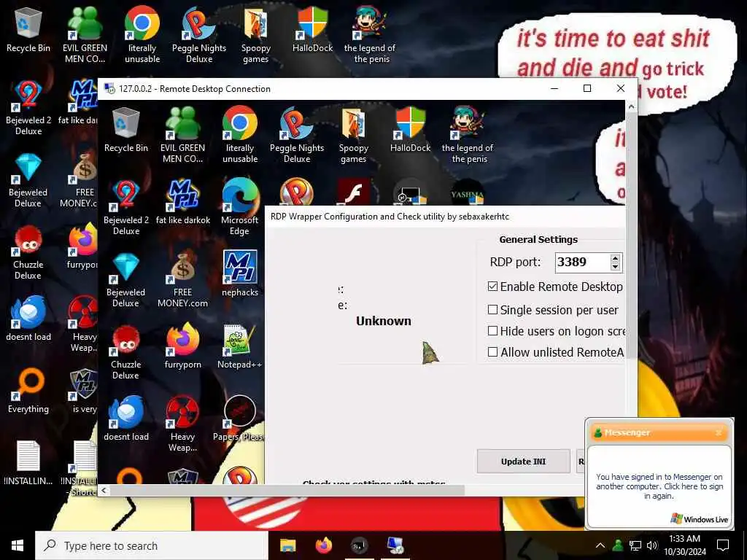Image resolution: width=747 pixels, height=560 pixels.
Task: Click the green Messenger tray icon
Action: point(618,545)
